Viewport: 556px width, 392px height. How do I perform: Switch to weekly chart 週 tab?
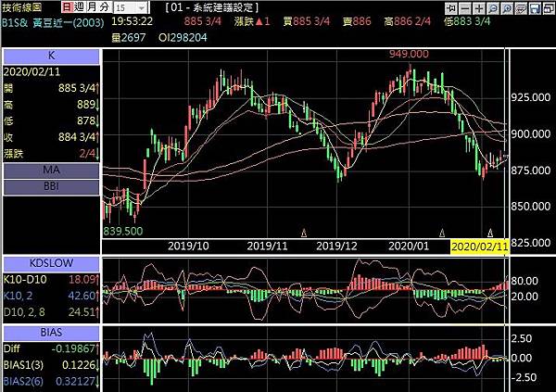pos(80,7)
